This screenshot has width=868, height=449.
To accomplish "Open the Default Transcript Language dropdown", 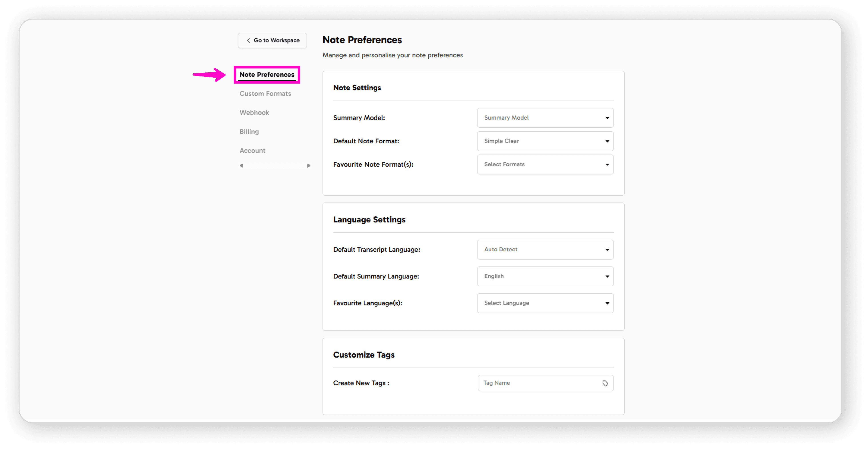I will coord(545,249).
